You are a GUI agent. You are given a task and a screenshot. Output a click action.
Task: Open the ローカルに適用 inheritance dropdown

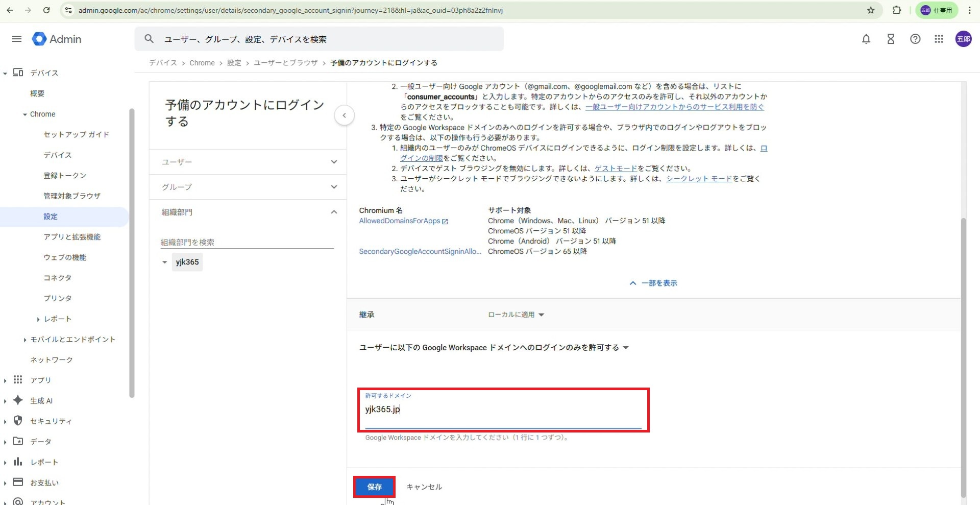[516, 315]
